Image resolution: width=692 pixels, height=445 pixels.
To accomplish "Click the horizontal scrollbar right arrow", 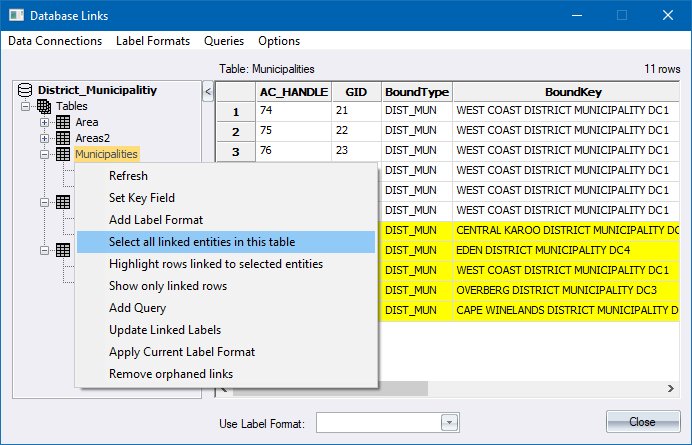I will tap(671, 388).
